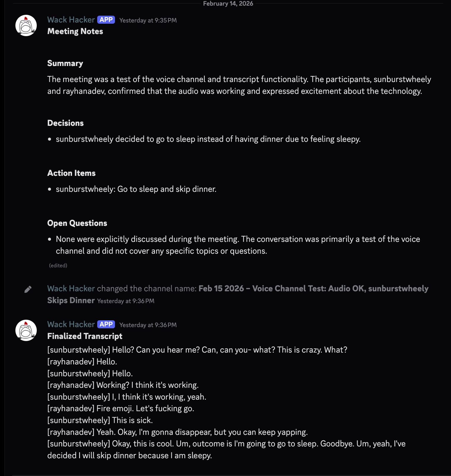Click the Open Questions heading

(x=77, y=223)
